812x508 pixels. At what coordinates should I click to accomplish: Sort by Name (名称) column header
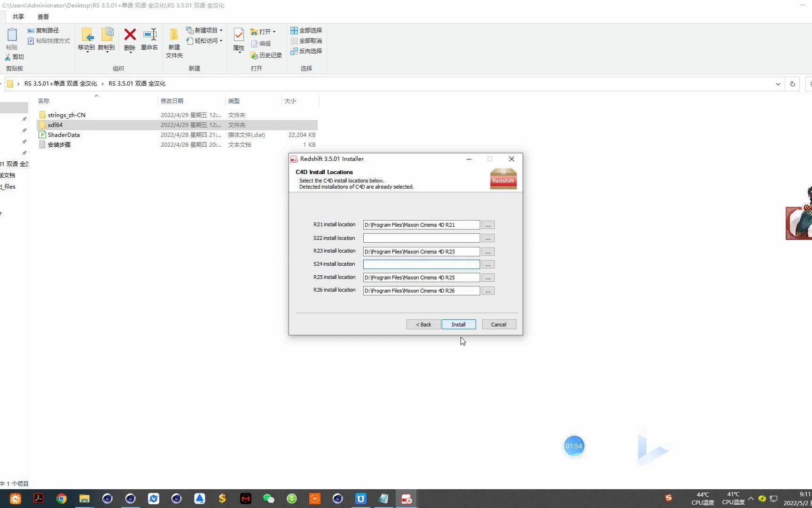point(44,101)
